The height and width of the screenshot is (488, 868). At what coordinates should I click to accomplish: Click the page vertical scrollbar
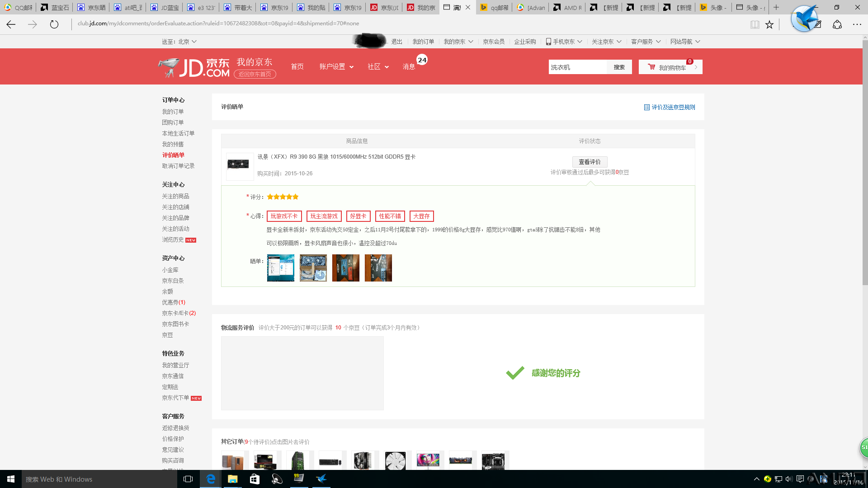[865, 163]
